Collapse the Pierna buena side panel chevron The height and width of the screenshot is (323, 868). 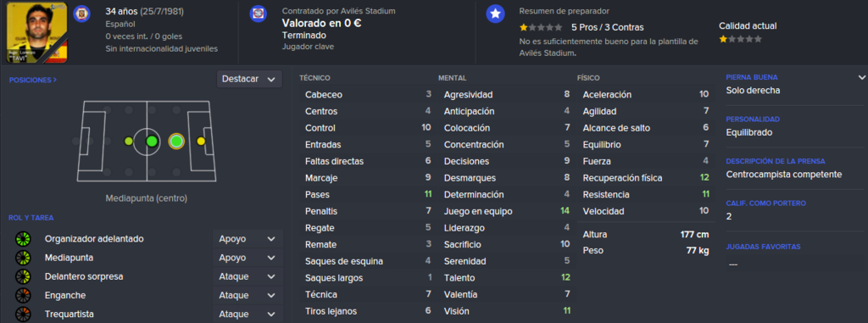(x=861, y=77)
